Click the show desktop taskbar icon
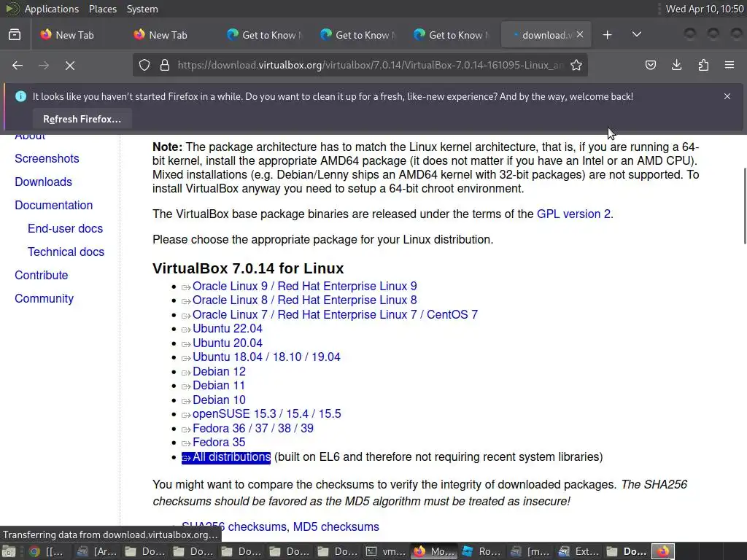Viewport: 747px width, 560px height. 9,551
